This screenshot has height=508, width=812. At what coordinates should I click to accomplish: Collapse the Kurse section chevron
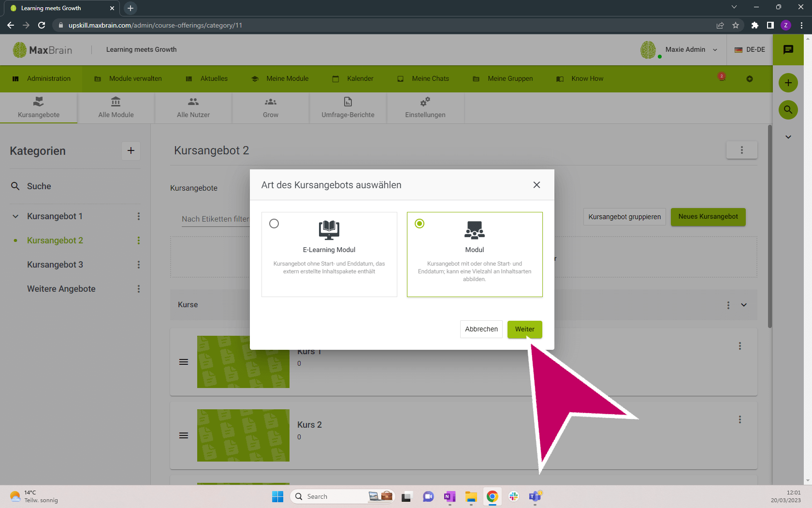(744, 305)
